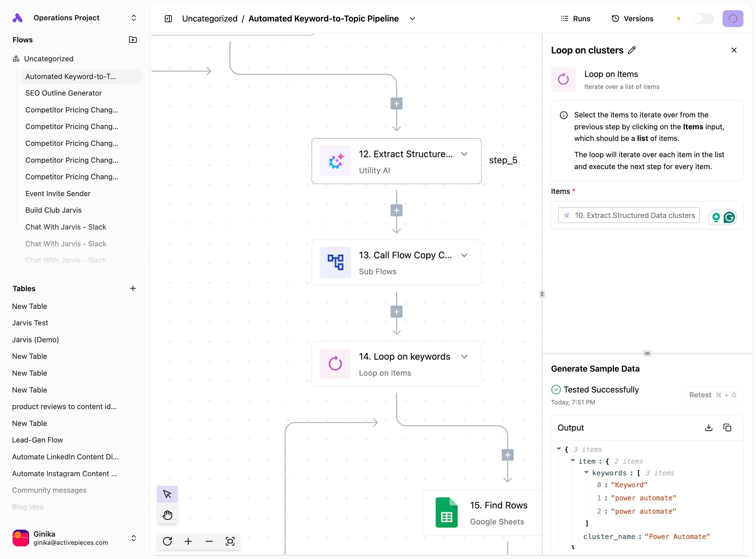Collapse the keywords array in output
Image resolution: width=756 pixels, height=559 pixels.
click(x=586, y=472)
